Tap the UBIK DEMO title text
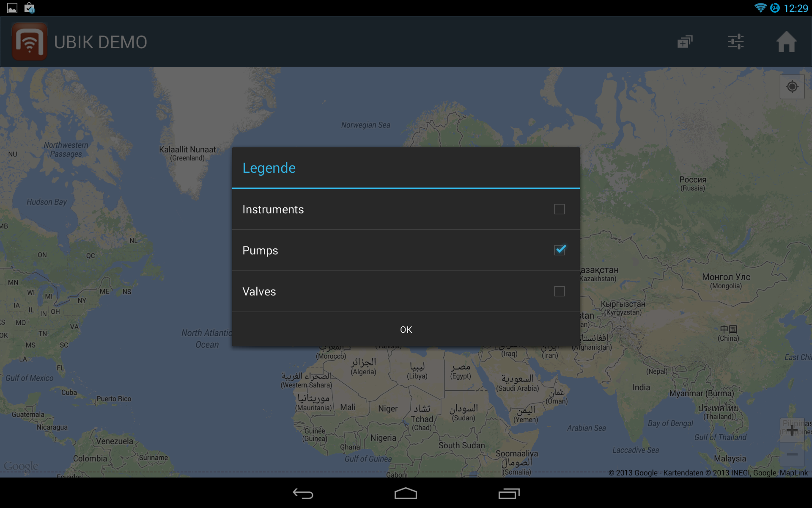Viewport: 812px width, 508px height. (101, 42)
